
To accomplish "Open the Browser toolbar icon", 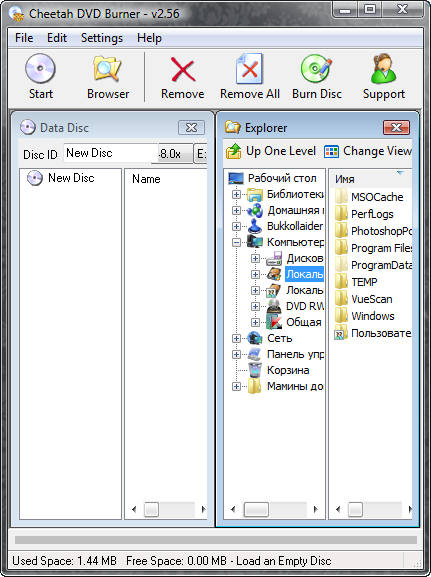I will (107, 68).
